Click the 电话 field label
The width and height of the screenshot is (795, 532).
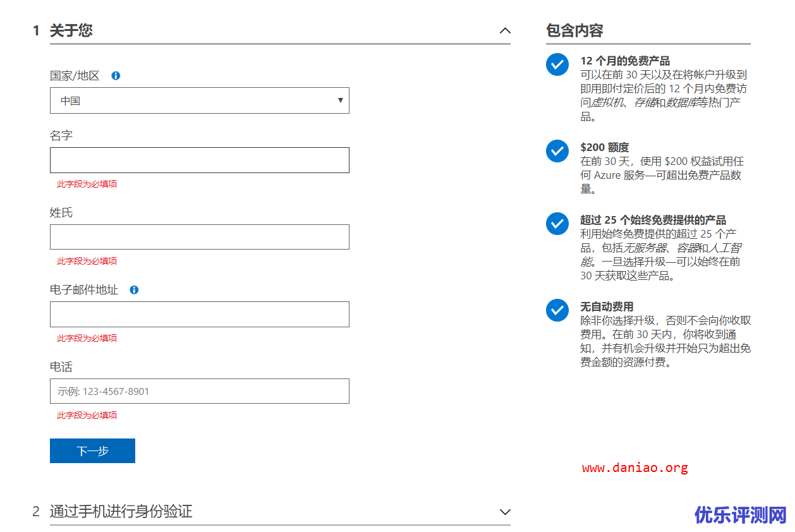tap(61, 367)
